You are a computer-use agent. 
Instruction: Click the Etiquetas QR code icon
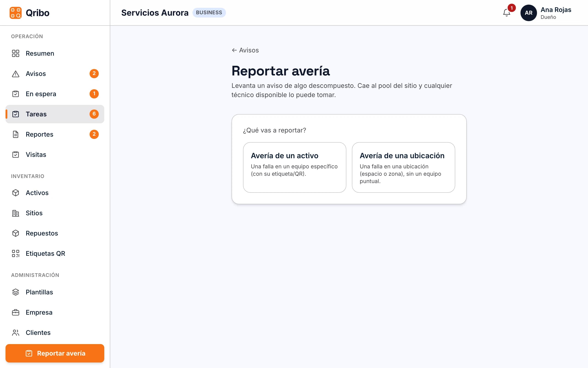(x=16, y=253)
